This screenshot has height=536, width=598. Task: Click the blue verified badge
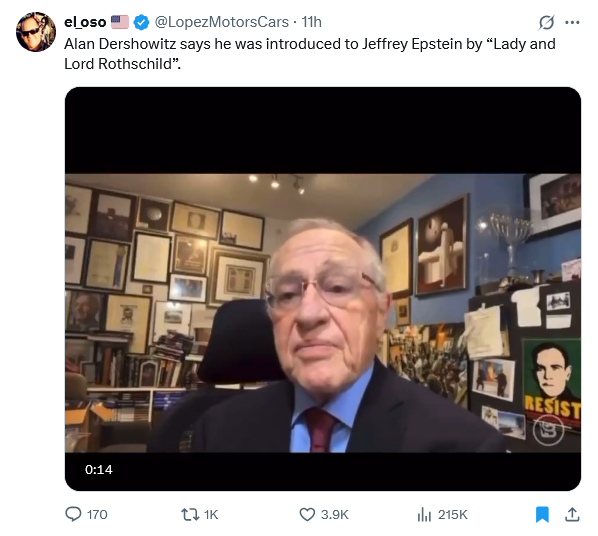(x=141, y=22)
